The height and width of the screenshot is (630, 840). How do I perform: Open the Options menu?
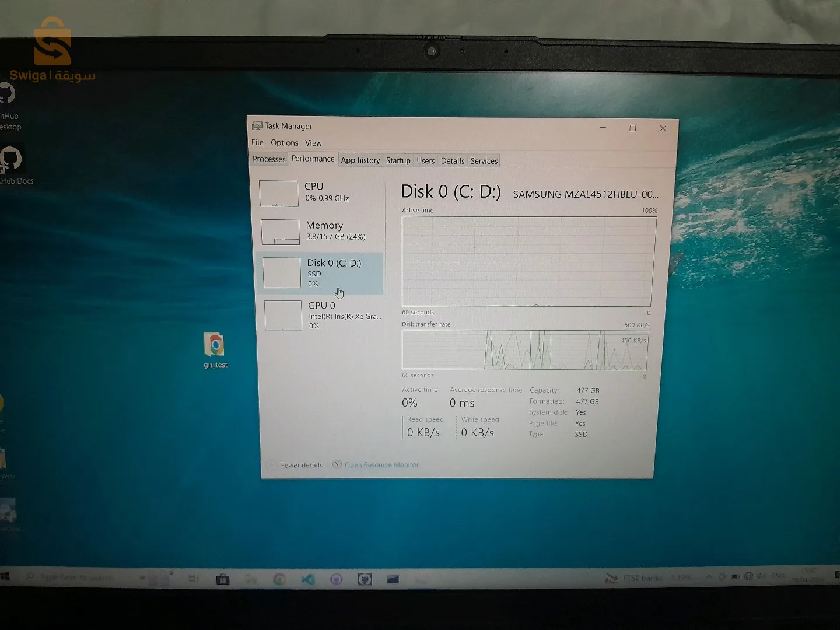coord(284,142)
